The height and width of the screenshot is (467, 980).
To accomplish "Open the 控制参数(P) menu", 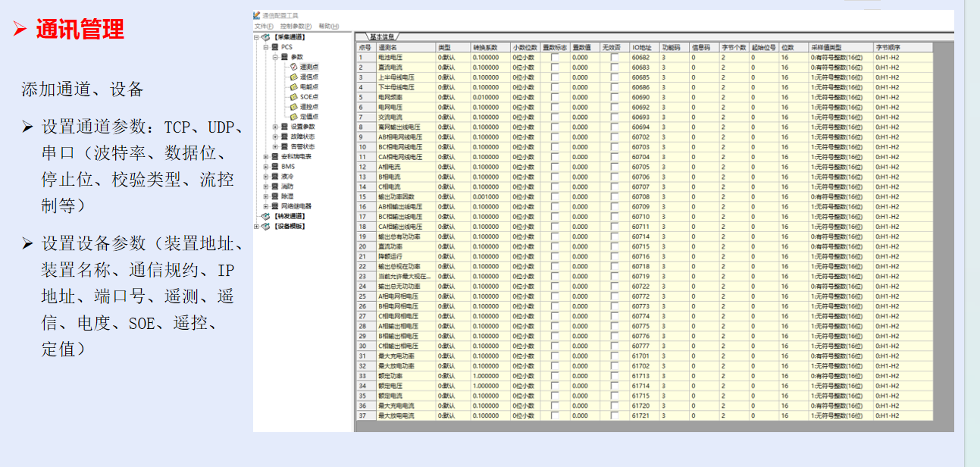I will click(296, 26).
